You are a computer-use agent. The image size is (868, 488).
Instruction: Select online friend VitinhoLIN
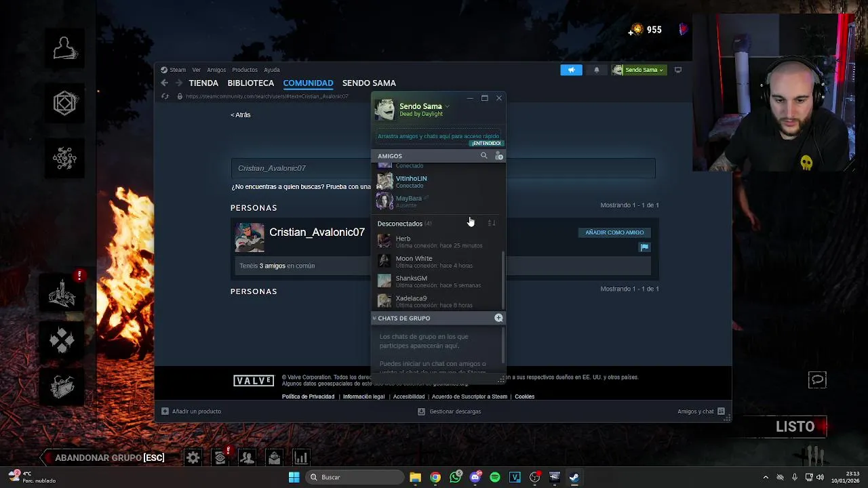(x=438, y=182)
